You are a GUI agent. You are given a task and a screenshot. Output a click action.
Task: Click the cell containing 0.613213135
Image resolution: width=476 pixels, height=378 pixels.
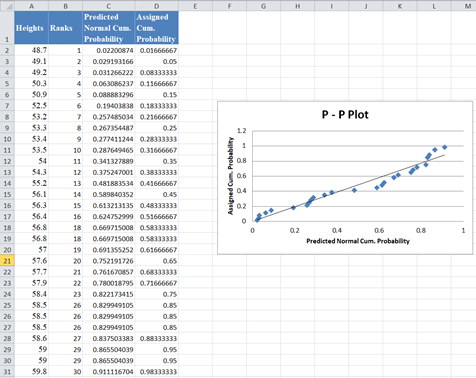point(109,205)
